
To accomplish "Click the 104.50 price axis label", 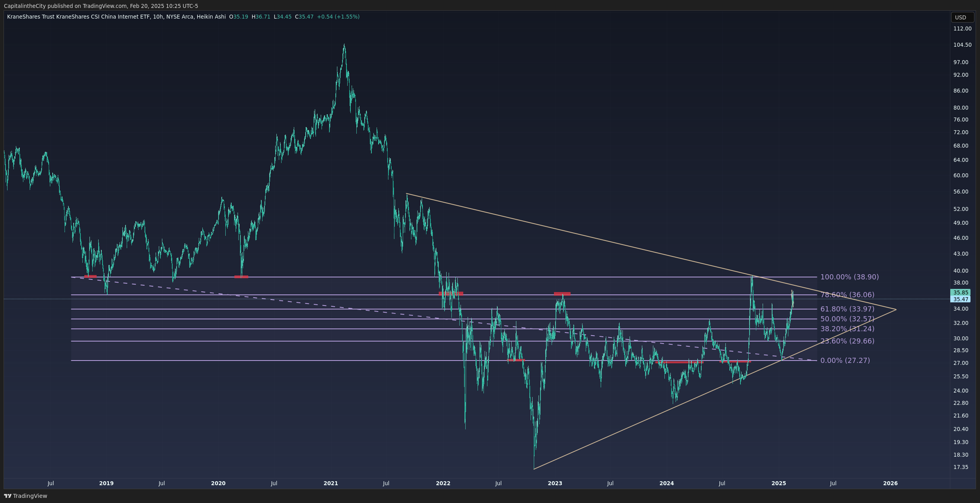I will click(x=962, y=45).
